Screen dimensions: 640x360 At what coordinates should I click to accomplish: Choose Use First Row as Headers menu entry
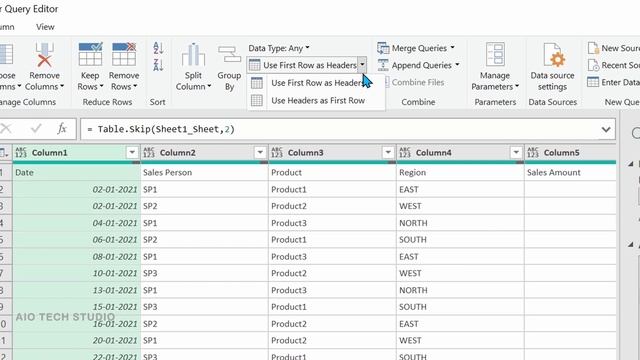(316, 83)
